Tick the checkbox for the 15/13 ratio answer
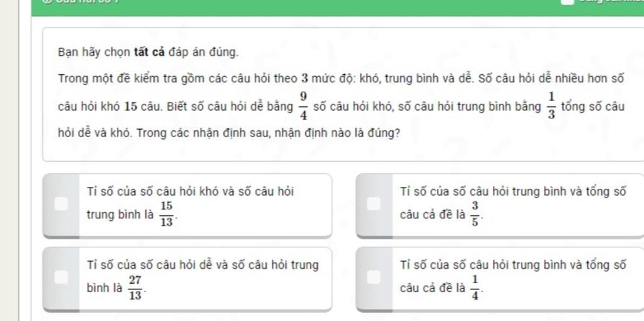The image size is (644, 321). tap(62, 204)
